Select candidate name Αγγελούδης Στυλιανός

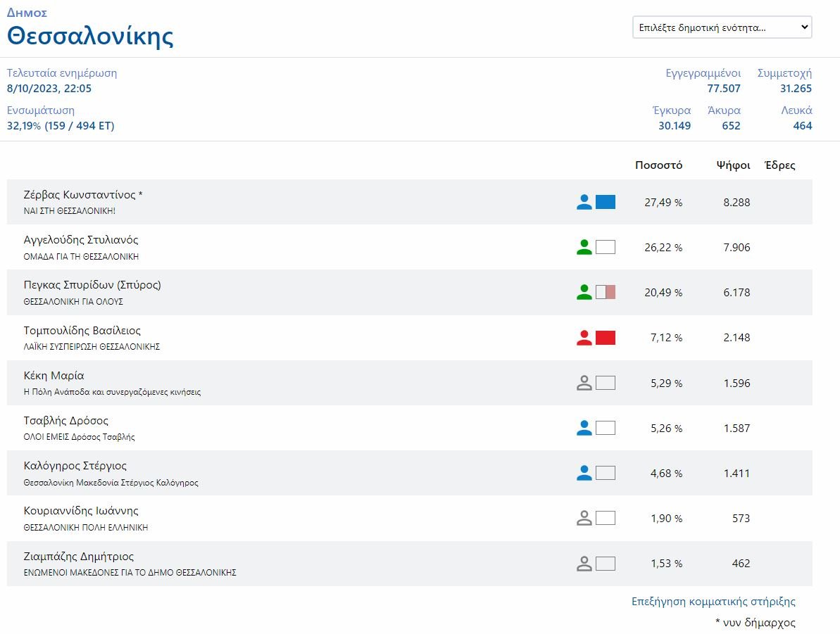coord(81,239)
